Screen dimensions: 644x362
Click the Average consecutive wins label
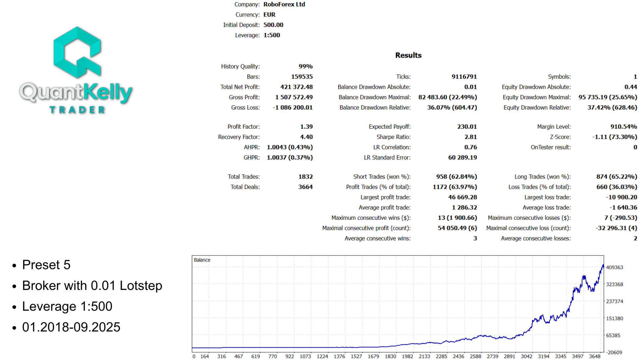tap(377, 238)
